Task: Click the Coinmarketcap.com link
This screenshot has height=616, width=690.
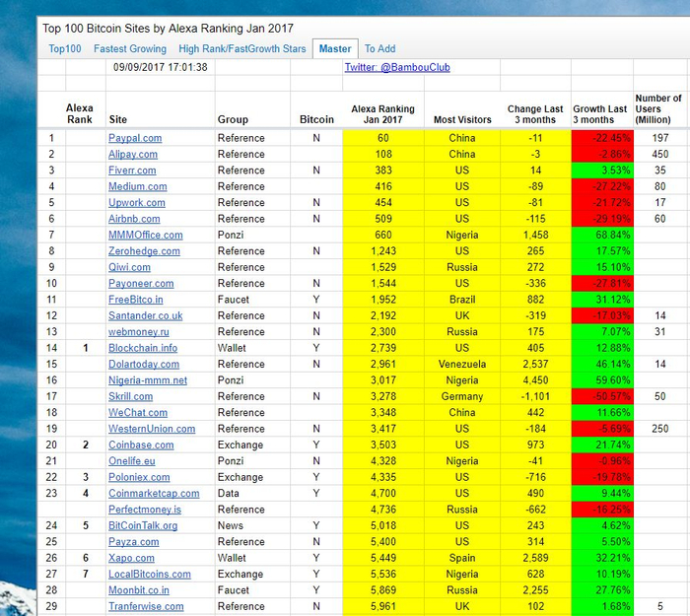Action: point(154,493)
